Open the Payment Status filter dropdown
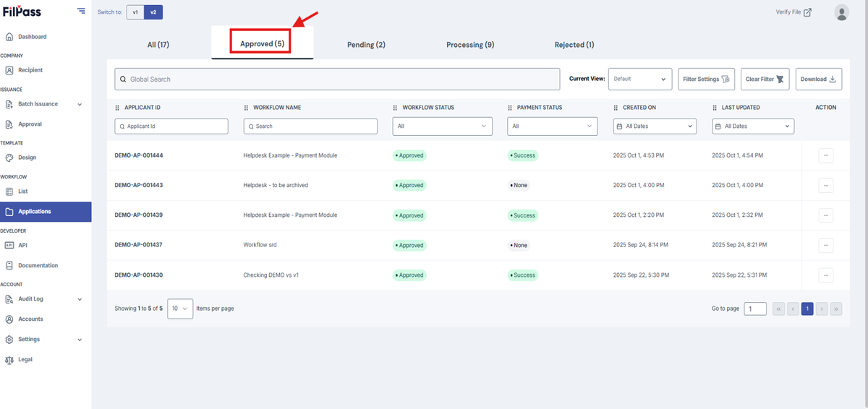868x409 pixels. click(x=553, y=126)
